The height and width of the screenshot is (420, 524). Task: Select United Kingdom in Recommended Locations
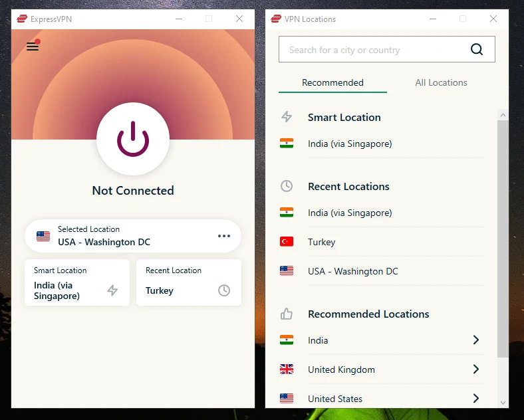tap(382, 369)
